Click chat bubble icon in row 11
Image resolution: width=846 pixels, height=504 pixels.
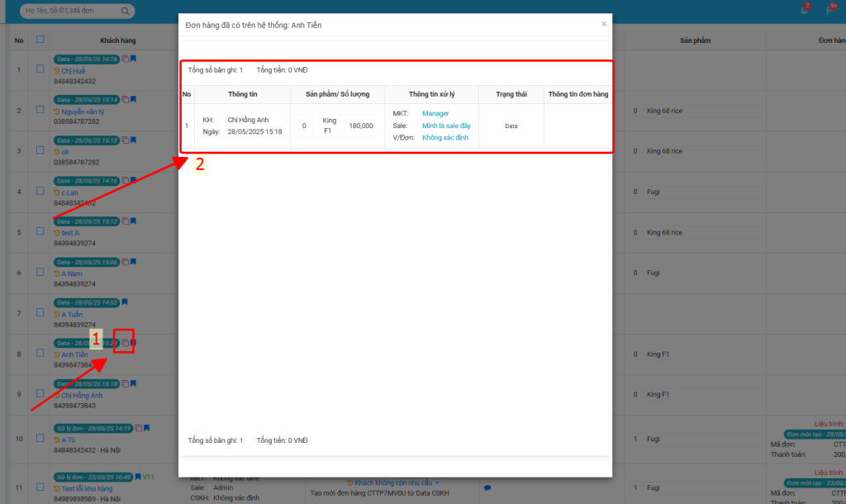[487, 487]
